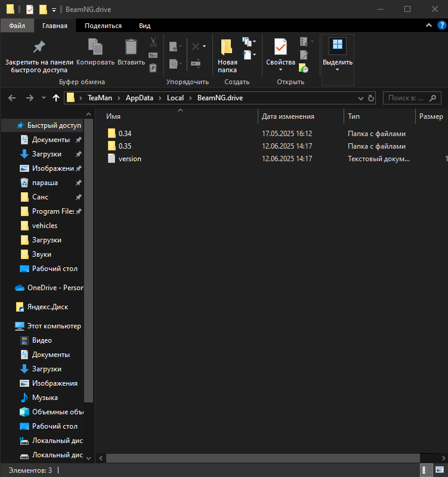448x477 pixels.
Task: Open Быстрый доступ in the sidebar
Action: 54,125
